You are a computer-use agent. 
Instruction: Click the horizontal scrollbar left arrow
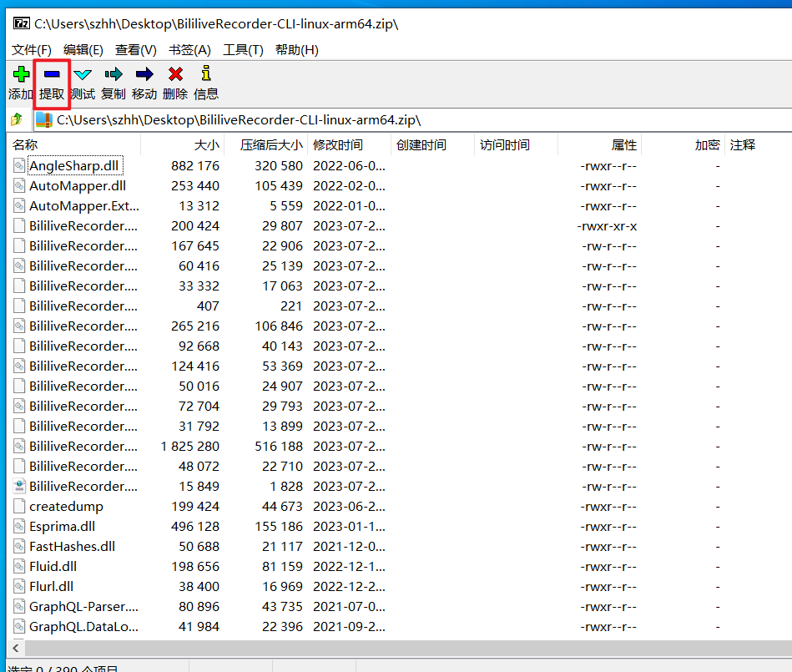click(16, 649)
